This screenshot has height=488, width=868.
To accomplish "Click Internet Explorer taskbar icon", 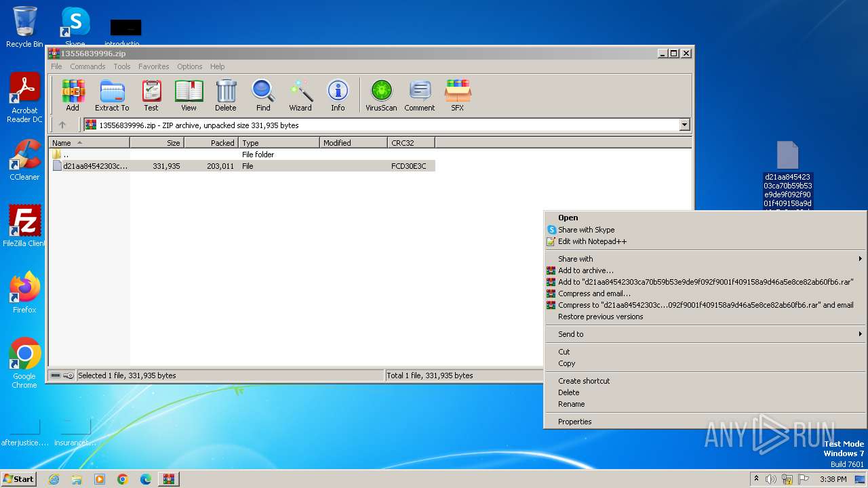I will click(54, 479).
